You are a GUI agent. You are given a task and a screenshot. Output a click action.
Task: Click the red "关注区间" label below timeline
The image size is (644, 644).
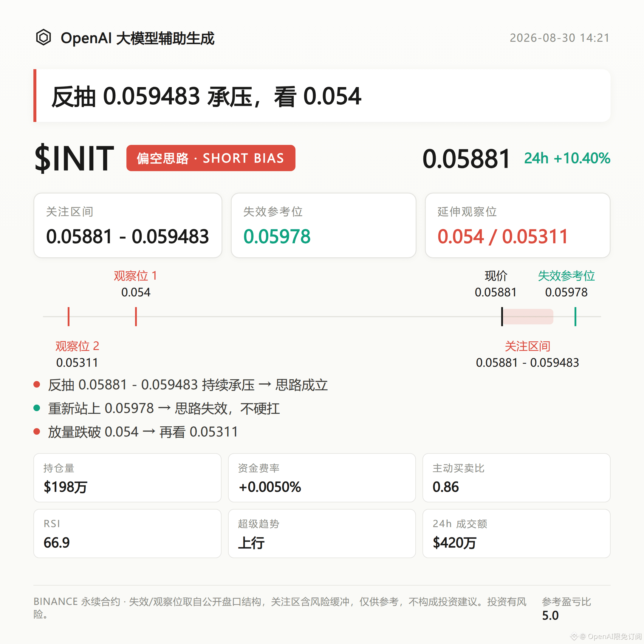click(x=527, y=346)
